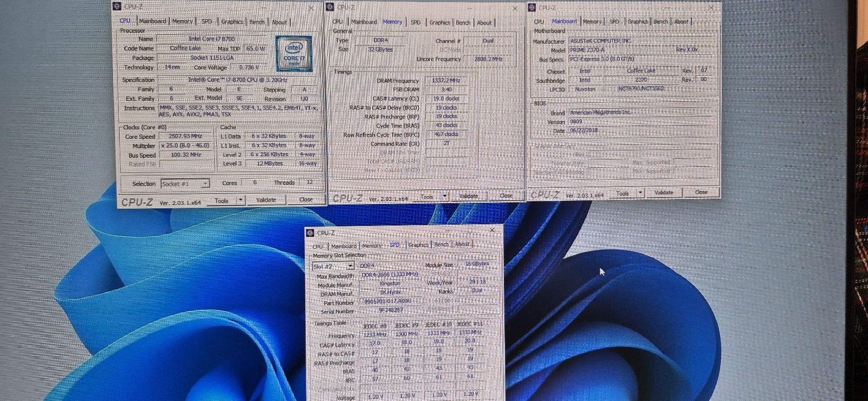Click Max Bandwidth value DDR4-2666 (1333 MHz)

pos(390,275)
